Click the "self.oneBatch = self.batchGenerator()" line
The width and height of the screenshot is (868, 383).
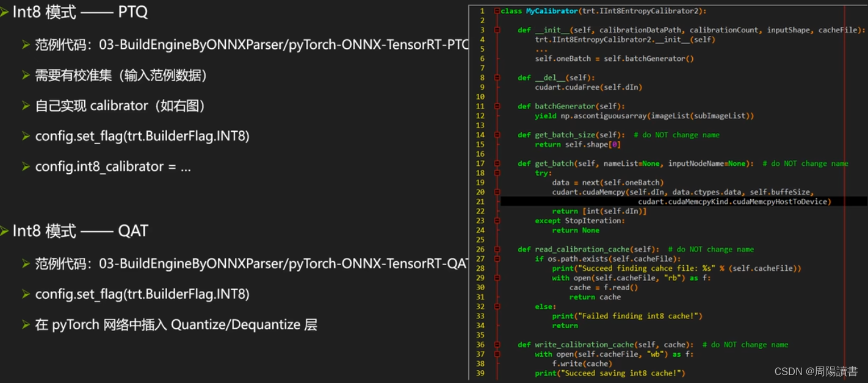coord(614,59)
